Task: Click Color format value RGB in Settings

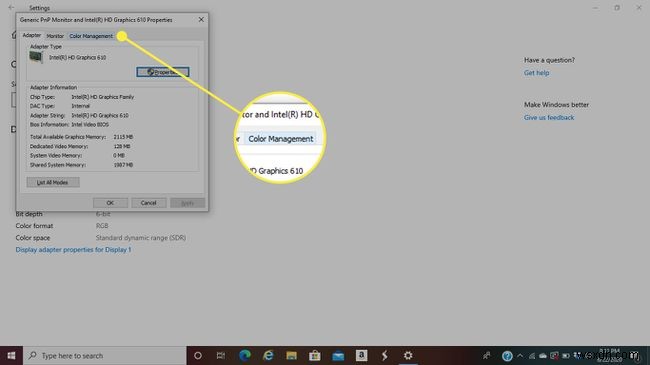Action: pos(102,226)
